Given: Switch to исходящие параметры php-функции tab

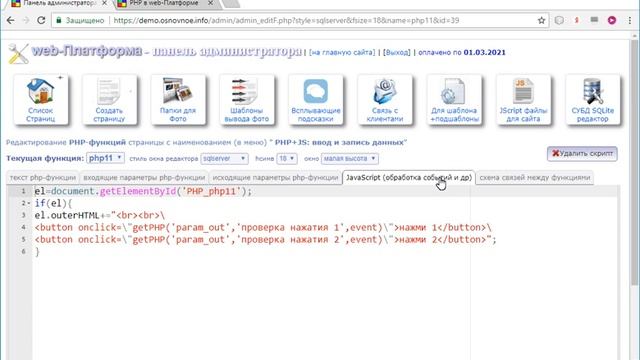Looking at the screenshot, I should point(275,178).
